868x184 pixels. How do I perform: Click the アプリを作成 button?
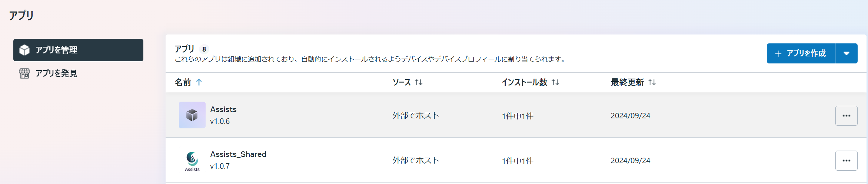801,53
